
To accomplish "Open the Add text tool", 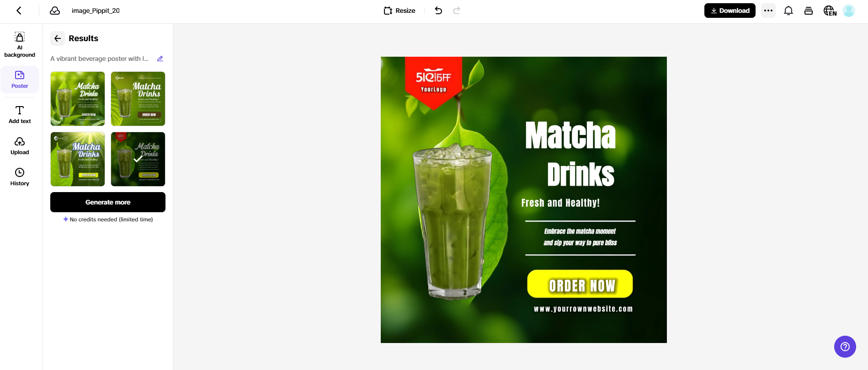I will 20,115.
